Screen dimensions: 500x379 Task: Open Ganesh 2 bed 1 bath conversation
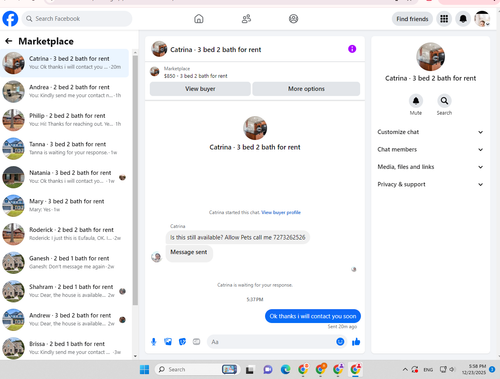pyautogui.click(x=65, y=262)
